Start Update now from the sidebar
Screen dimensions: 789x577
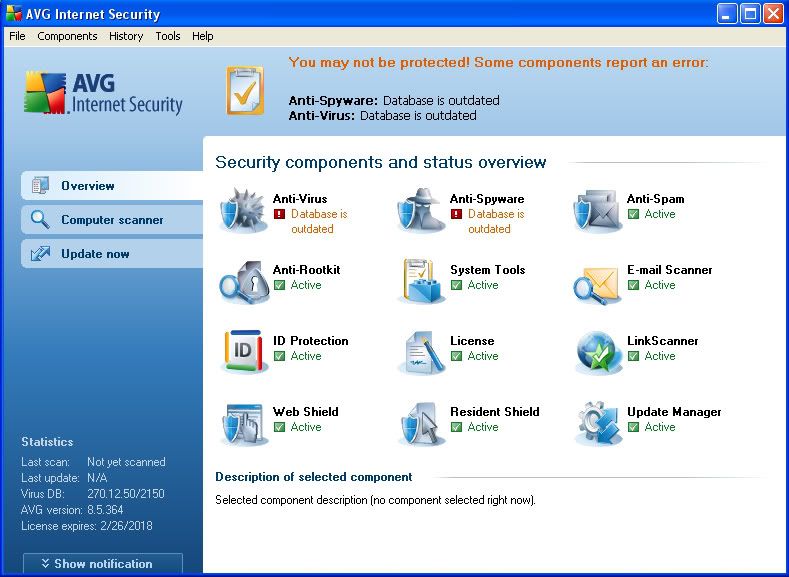pyautogui.click(x=112, y=254)
